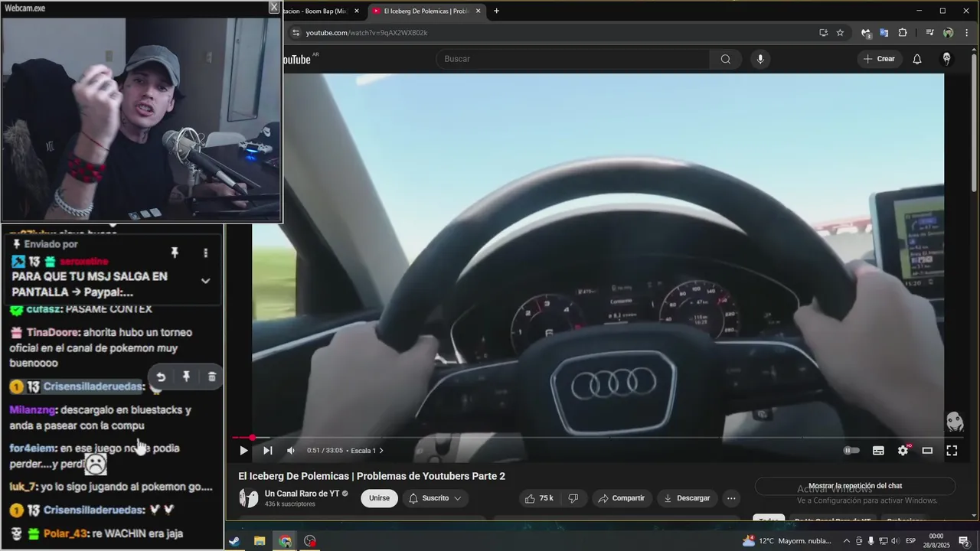Delete Crisensilladeruedas' chat message
Viewport: 980px width, 551px height.
coord(212,377)
